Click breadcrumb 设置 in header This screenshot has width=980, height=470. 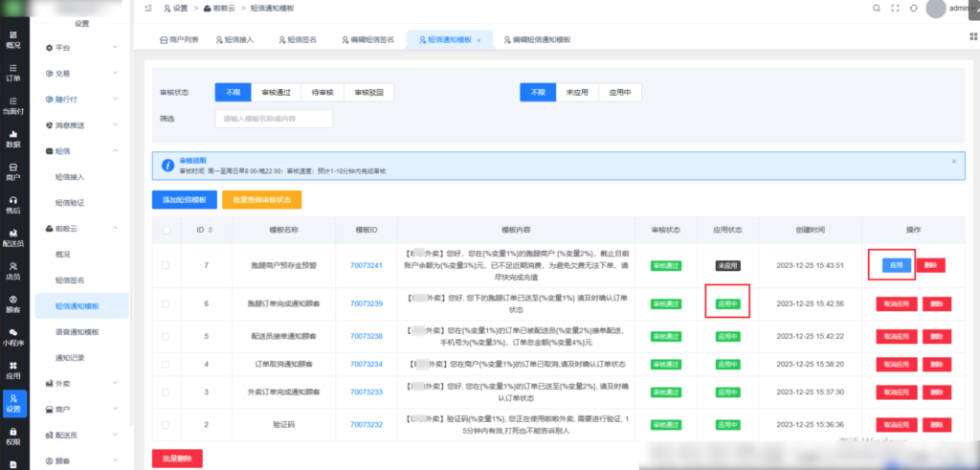[x=176, y=8]
